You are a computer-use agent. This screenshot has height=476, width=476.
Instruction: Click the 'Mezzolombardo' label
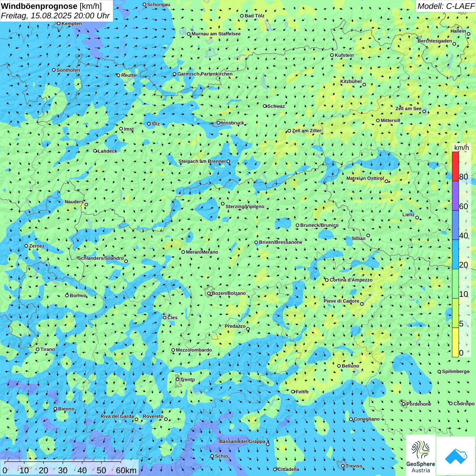tap(194, 350)
